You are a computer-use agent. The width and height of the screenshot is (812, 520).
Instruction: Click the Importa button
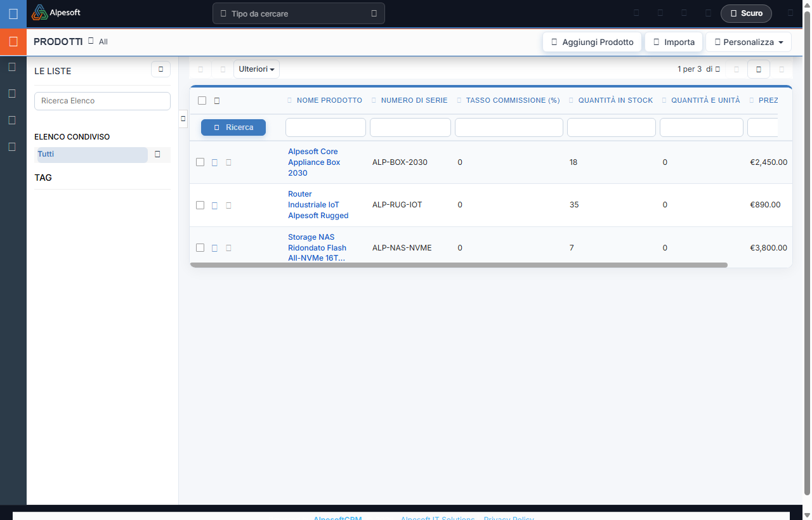click(674, 42)
